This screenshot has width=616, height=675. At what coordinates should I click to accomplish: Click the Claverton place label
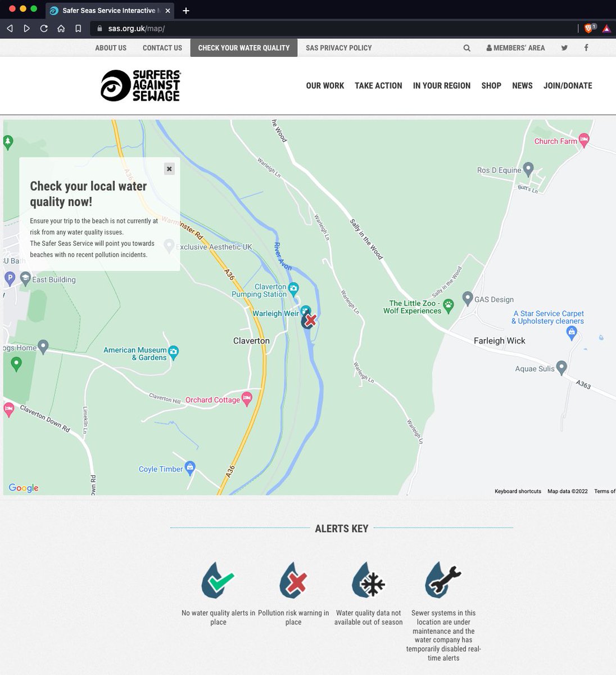251,341
